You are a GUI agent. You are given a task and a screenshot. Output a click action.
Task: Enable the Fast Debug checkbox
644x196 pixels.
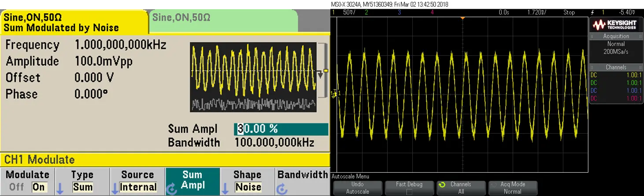[x=409, y=192]
